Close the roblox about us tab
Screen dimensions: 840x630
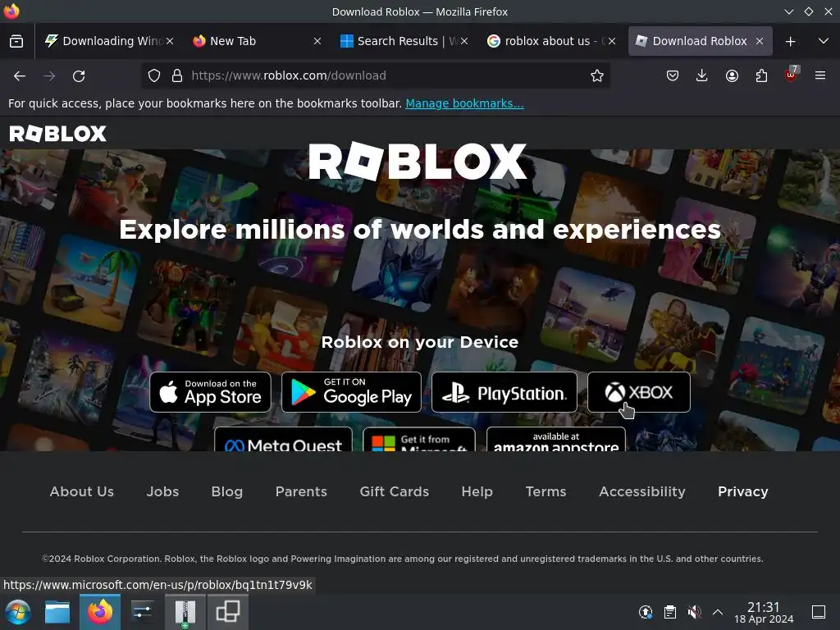pos(612,41)
